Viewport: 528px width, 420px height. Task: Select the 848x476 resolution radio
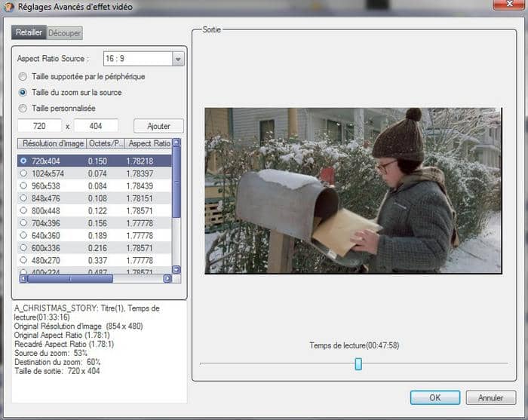[23, 198]
